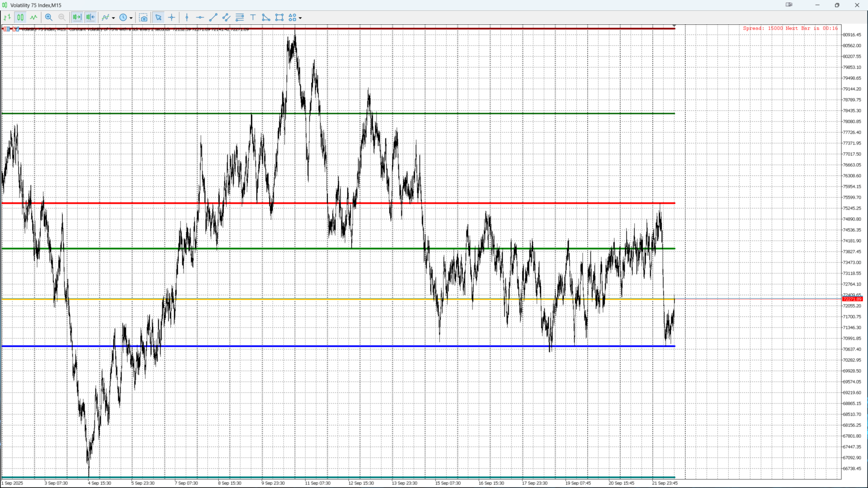Toggle chart auto-scroll to latest bar
This screenshot has height=488, width=868.
[x=77, y=18]
